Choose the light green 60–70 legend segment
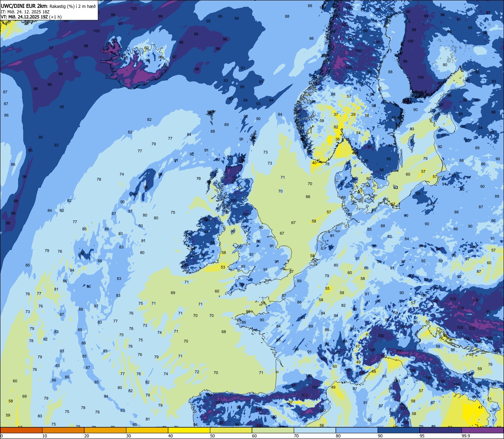Viewport: 504px width, 439px height. click(x=273, y=430)
